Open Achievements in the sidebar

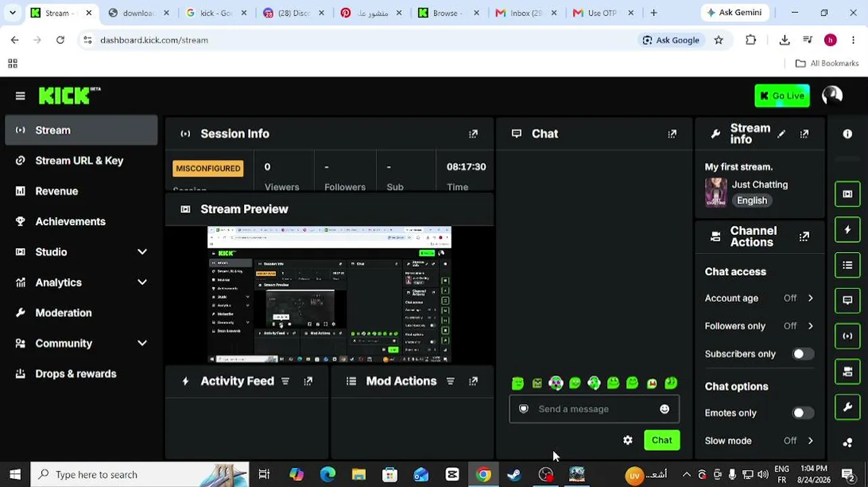pos(81,222)
